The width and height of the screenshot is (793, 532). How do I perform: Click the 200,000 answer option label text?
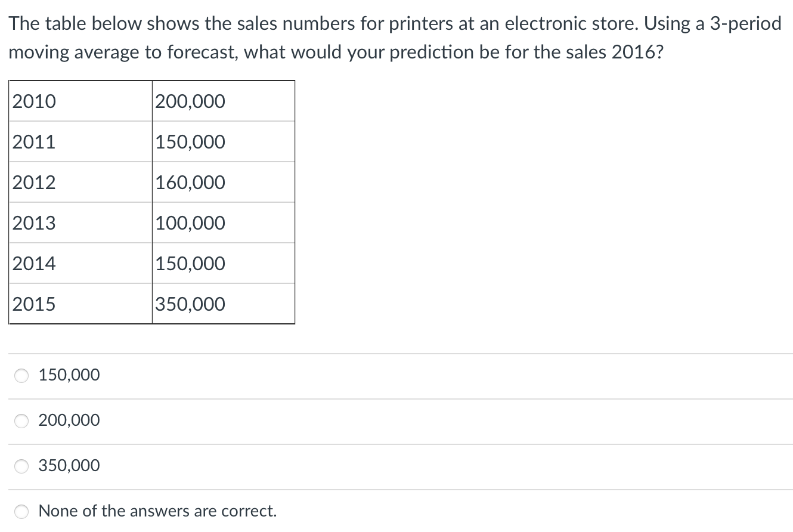click(69, 420)
